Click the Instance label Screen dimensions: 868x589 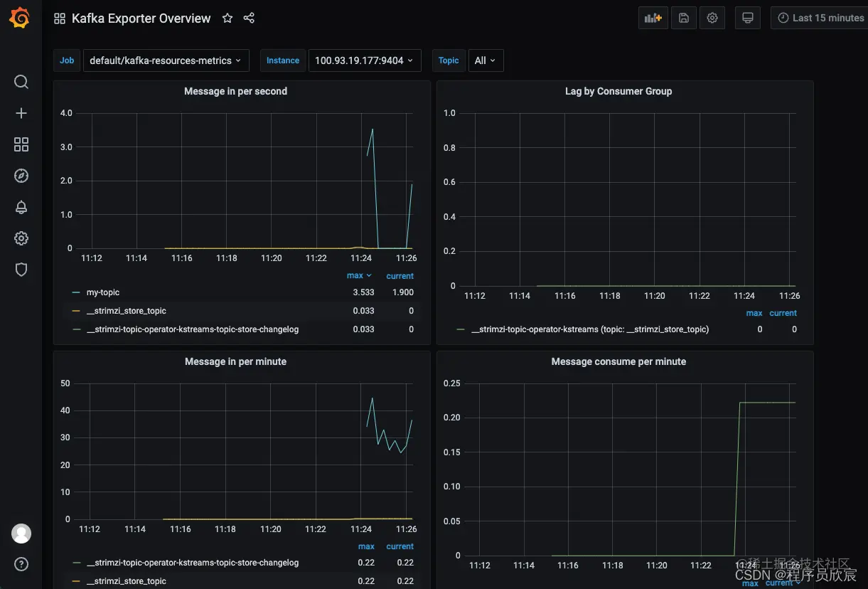click(x=283, y=60)
